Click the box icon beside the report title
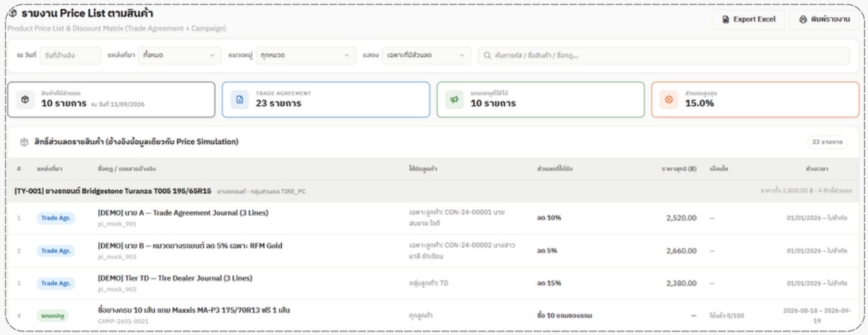Screen dimensions: 868x335 pos(13,13)
